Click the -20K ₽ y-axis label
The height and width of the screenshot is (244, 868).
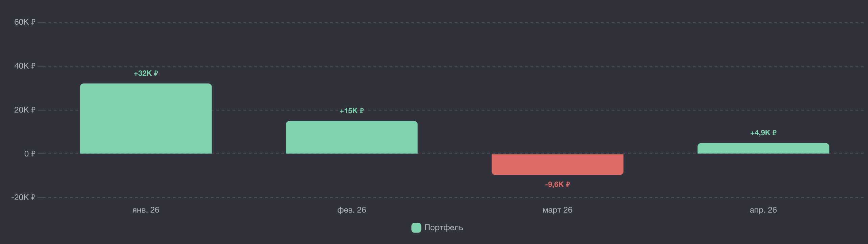pyautogui.click(x=23, y=197)
